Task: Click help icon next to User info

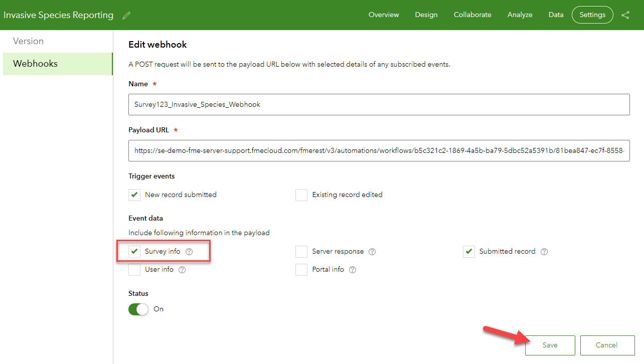Action: pos(182,270)
